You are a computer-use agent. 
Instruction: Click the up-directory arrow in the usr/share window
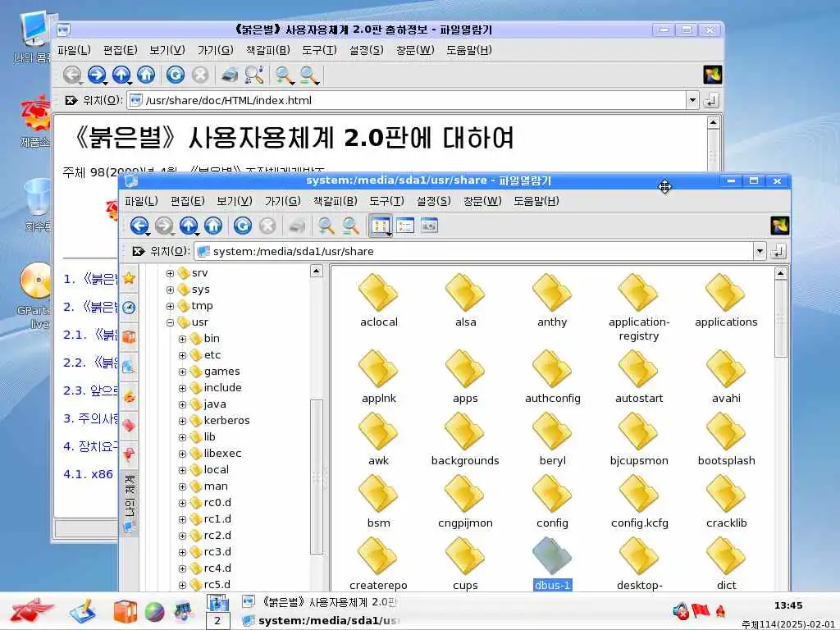coord(188,226)
